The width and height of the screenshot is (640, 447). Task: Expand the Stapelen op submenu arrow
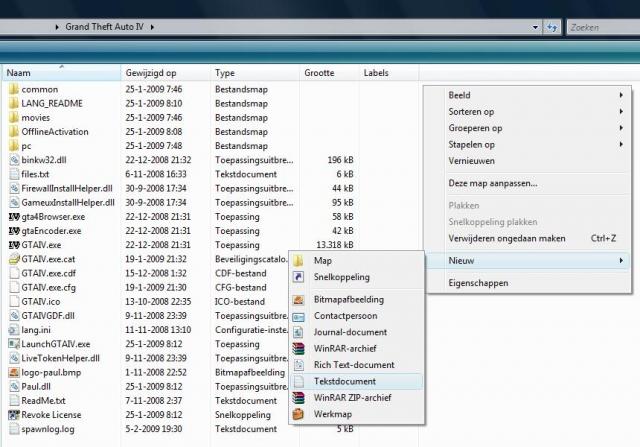click(621, 144)
